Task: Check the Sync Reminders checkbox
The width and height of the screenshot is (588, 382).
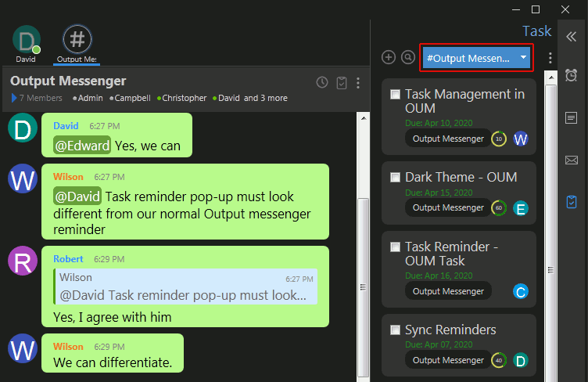Action: coord(395,330)
